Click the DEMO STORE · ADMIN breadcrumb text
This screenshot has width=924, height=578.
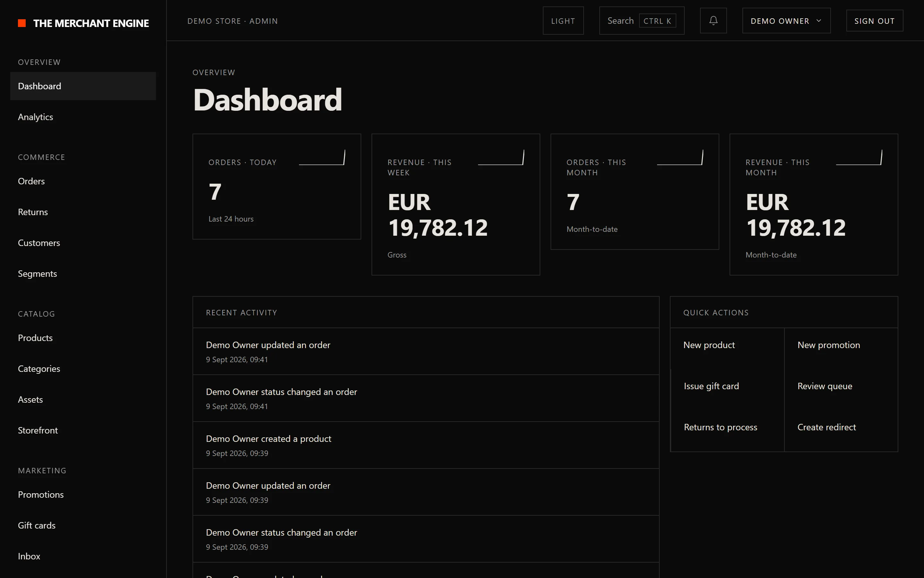point(233,21)
